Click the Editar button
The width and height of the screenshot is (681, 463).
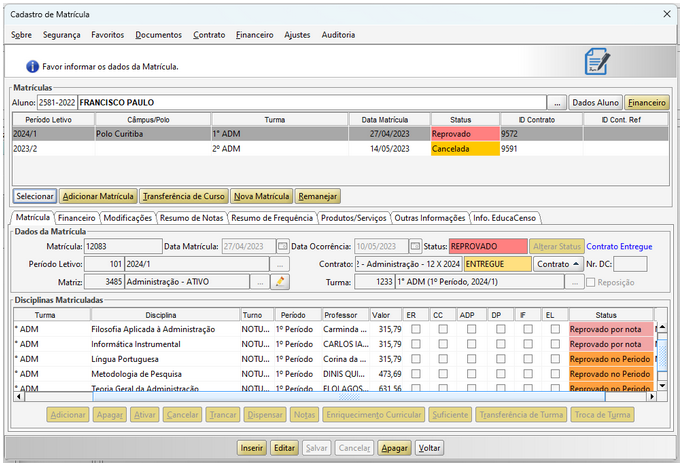coord(284,448)
